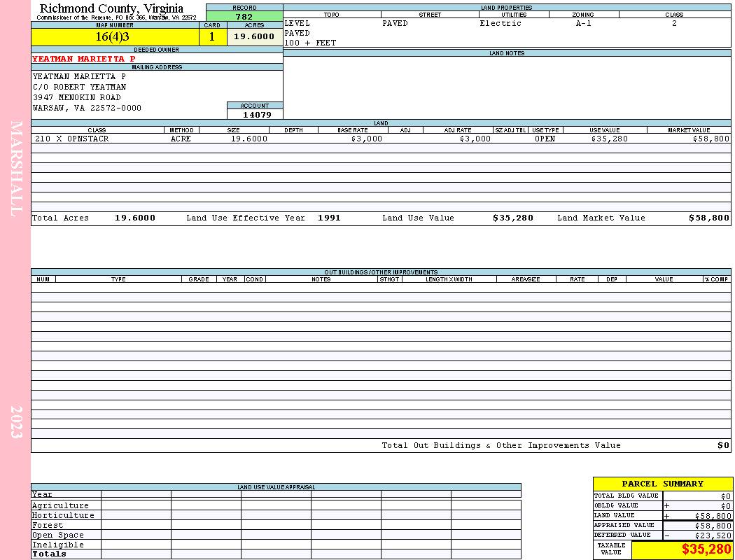The height and width of the screenshot is (560, 735).
Task: Click the LAND PROPERTIES header
Action: point(507,8)
